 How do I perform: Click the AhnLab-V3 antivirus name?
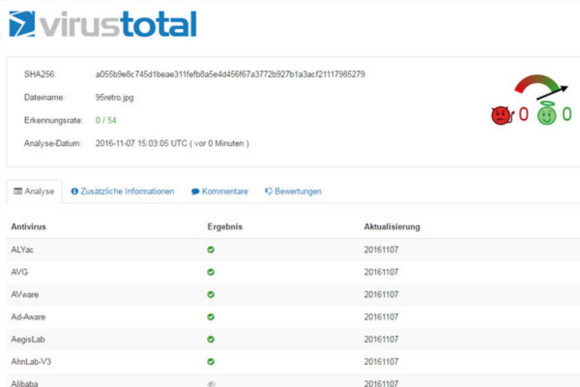pos(31,362)
